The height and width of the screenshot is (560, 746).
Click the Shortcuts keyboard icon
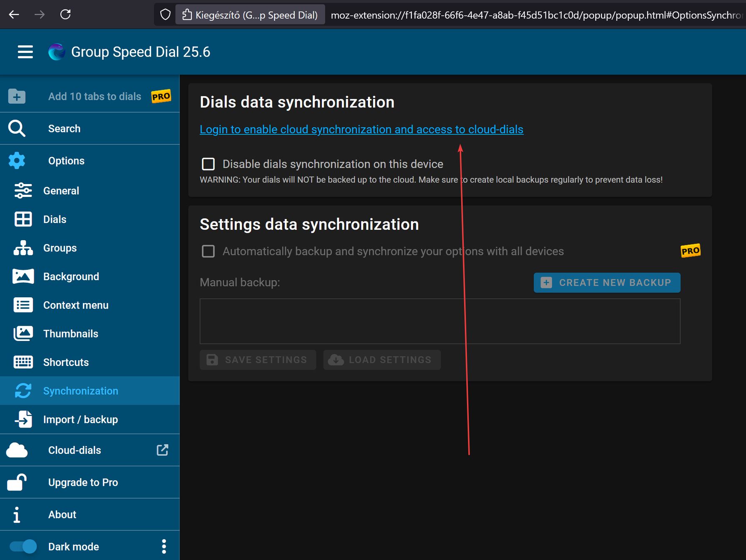(x=23, y=362)
